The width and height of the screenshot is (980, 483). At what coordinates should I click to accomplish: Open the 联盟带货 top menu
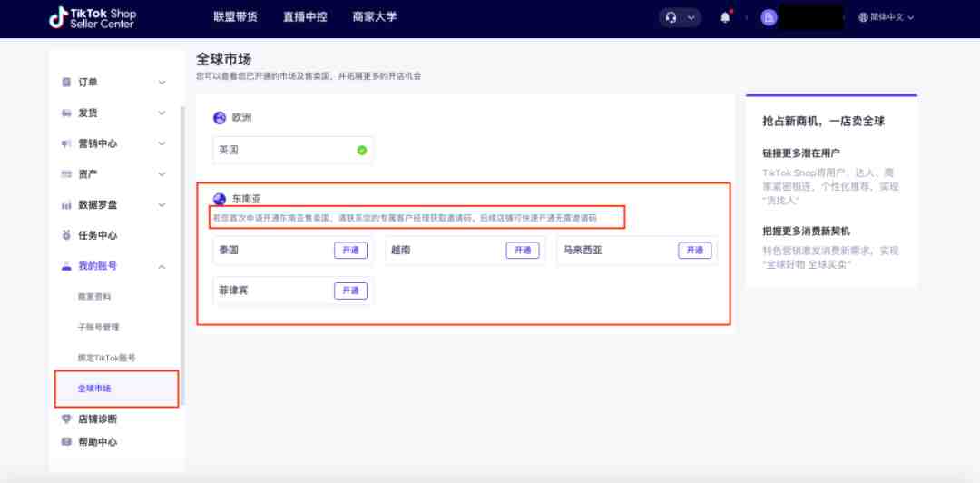(235, 17)
